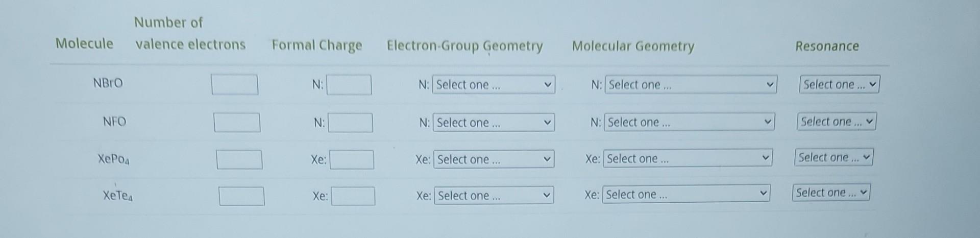Click the XeTe4 valence electrons input box
Screen dimensions: 980x238
coord(242,196)
